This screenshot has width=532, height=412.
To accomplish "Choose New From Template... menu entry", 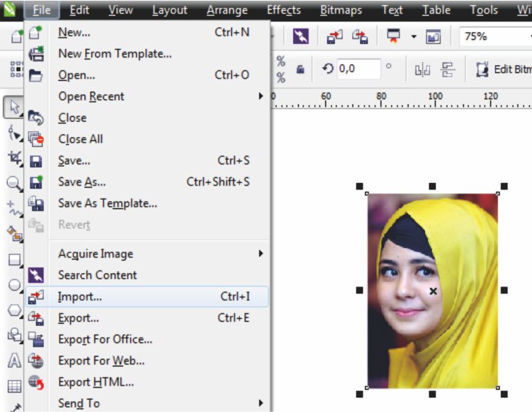I will tap(147, 54).
